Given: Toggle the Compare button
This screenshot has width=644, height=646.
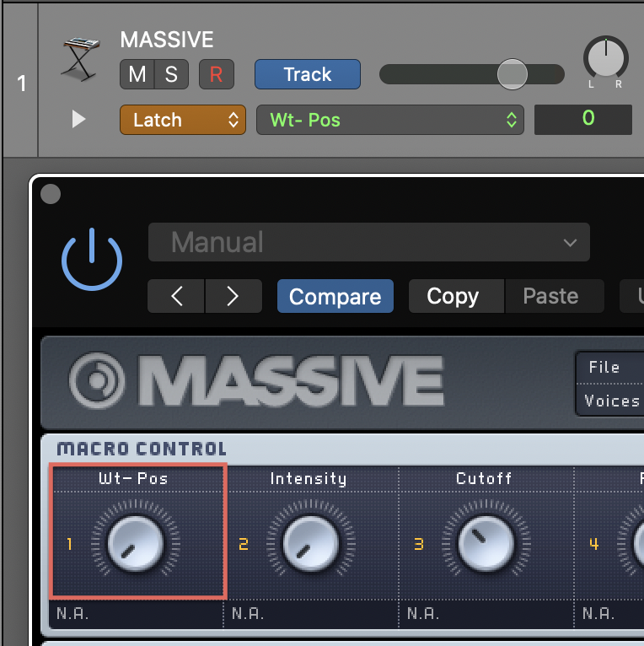Looking at the screenshot, I should coord(335,296).
